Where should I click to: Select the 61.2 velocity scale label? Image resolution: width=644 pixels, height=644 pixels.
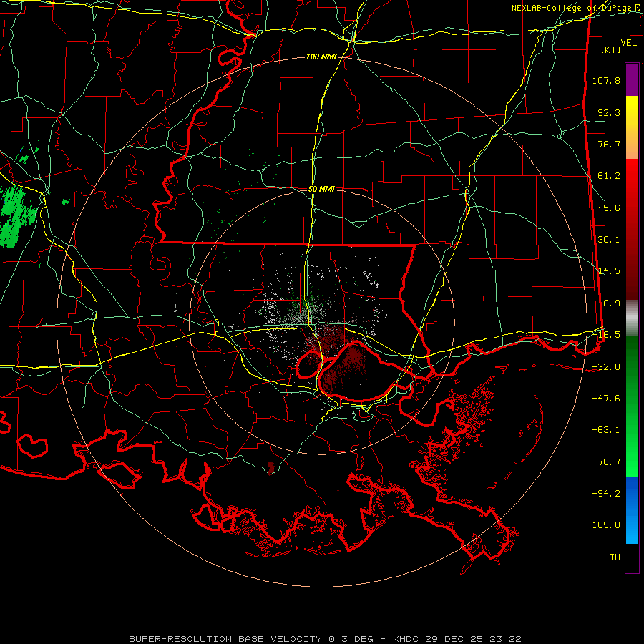[x=609, y=176]
